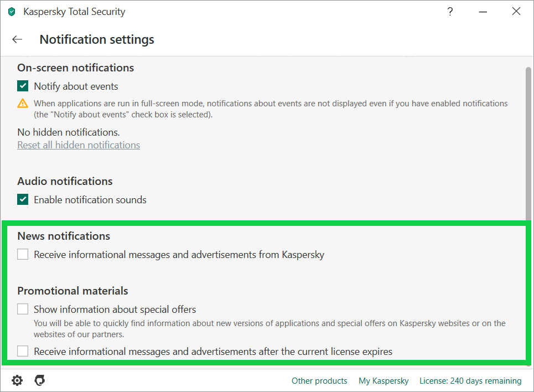Open the Other products link
This screenshot has height=392, width=534.
319,381
